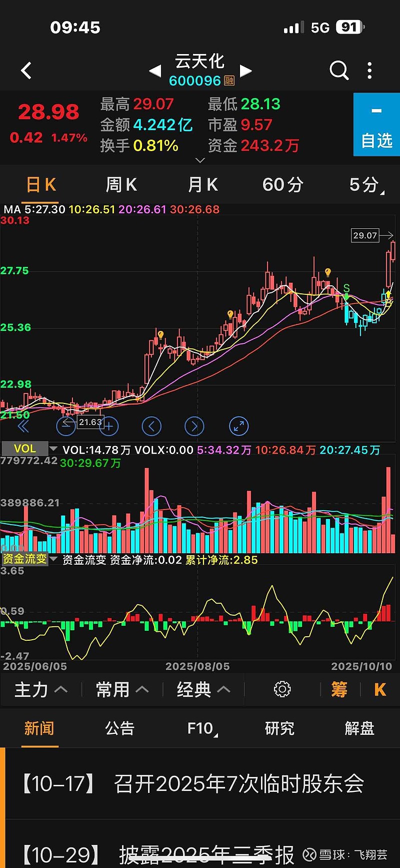Move chart right with circled arrow
Image resolution: width=400 pixels, height=868 pixels.
pyautogui.click(x=194, y=426)
